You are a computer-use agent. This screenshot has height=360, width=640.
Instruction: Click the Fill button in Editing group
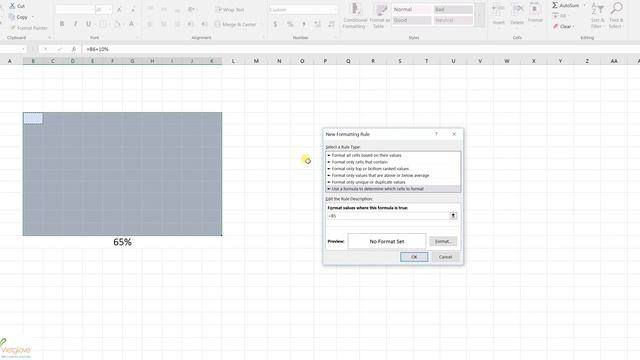point(559,16)
